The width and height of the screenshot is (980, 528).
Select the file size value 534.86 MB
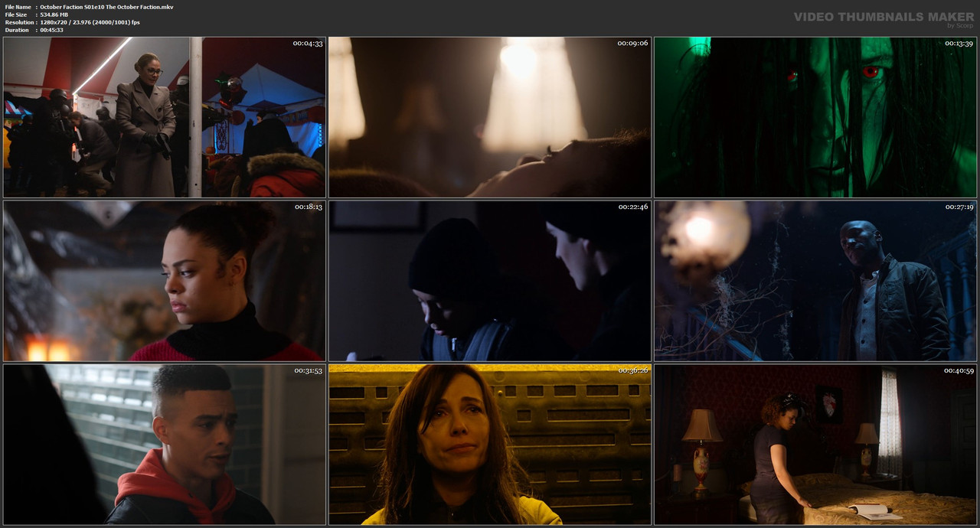pos(54,15)
